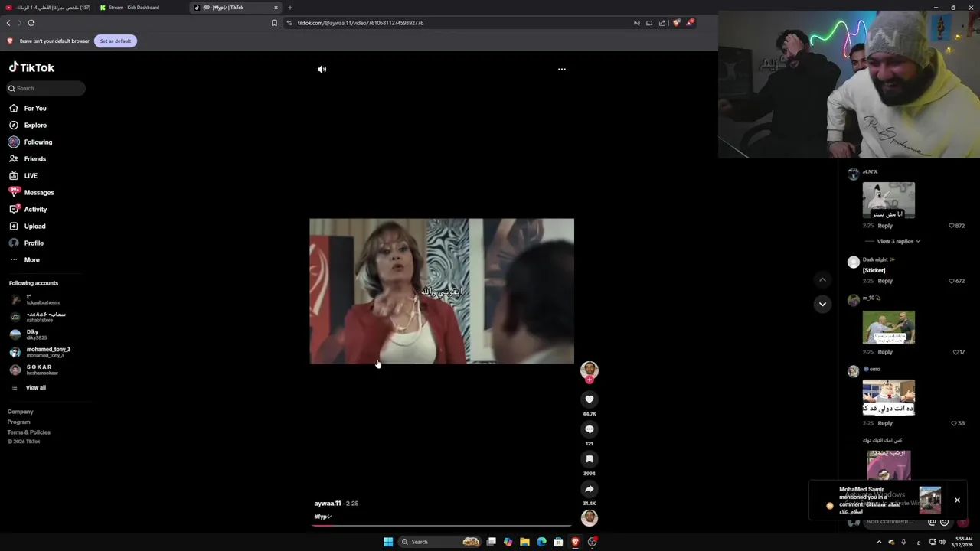Open File Explorer from taskbar
The image size is (980, 551).
[x=524, y=542]
